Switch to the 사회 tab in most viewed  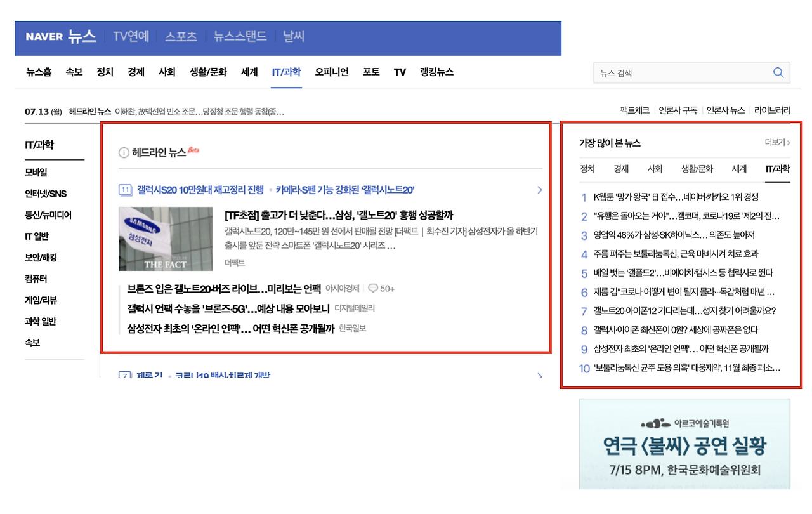[655, 169]
